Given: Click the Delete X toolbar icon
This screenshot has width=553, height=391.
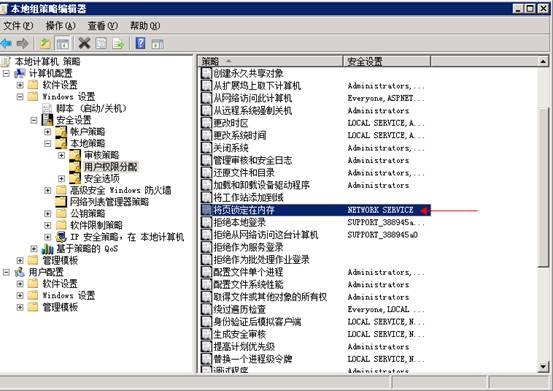Looking at the screenshot, I should [84, 43].
